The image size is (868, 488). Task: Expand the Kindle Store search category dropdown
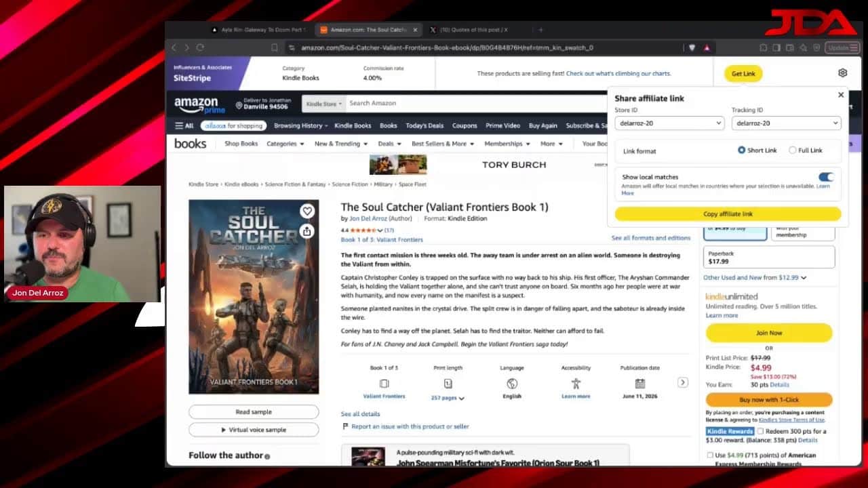point(323,104)
